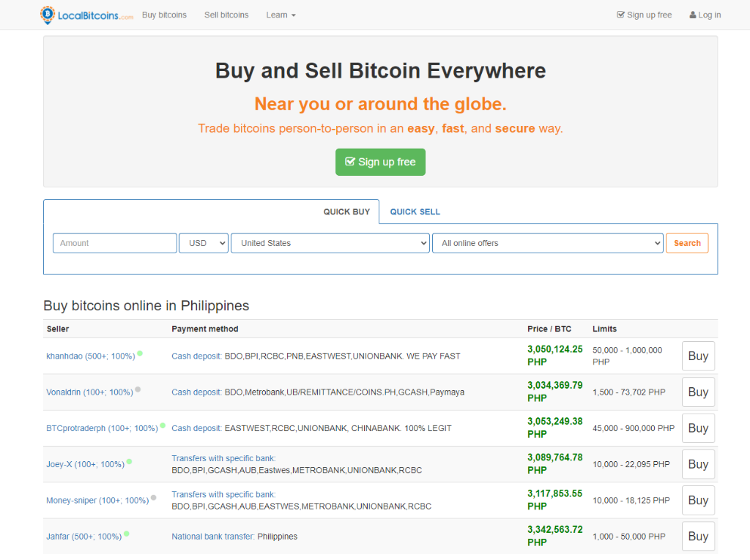This screenshot has width=750, height=560.
Task: Click BTCprotraderph's green status dot
Action: point(163,425)
